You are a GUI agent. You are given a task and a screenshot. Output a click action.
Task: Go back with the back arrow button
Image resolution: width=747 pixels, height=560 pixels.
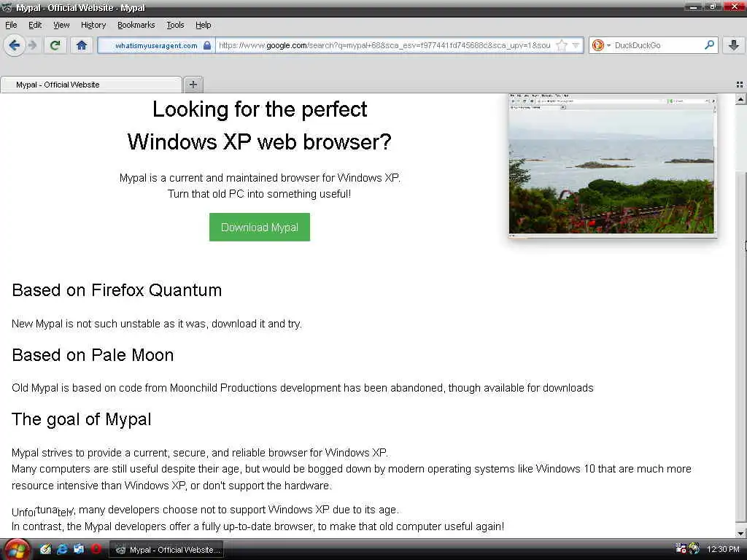15,46
